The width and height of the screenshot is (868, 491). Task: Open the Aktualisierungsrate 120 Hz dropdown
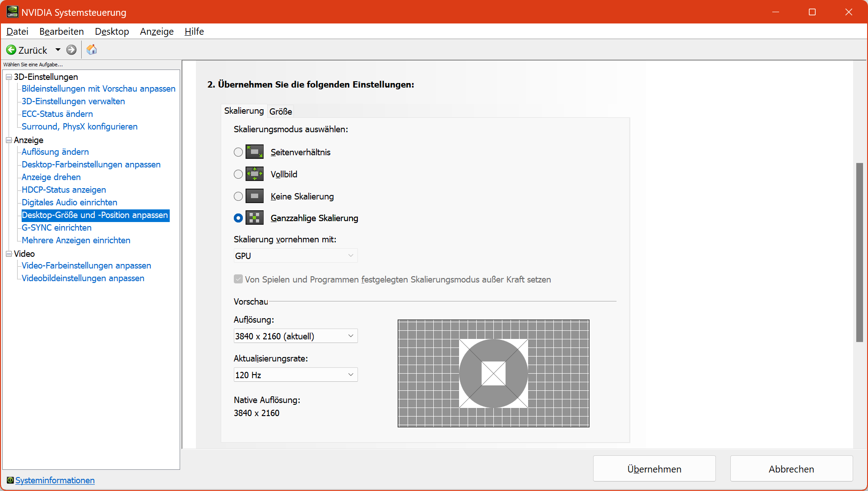coord(296,375)
